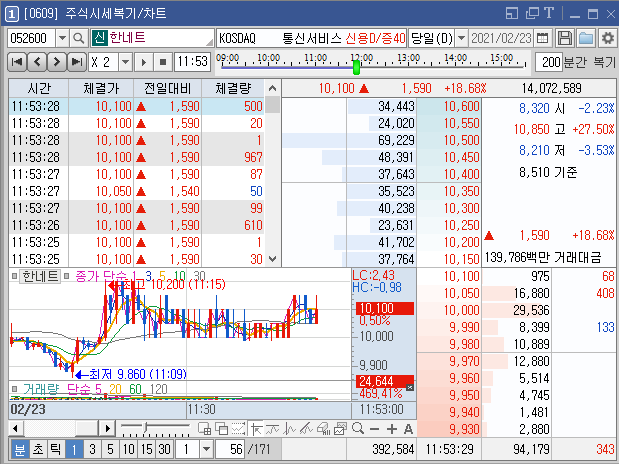Toggle 거래량 단순 volume indicator checkbox
619x464 pixels.
14,389
